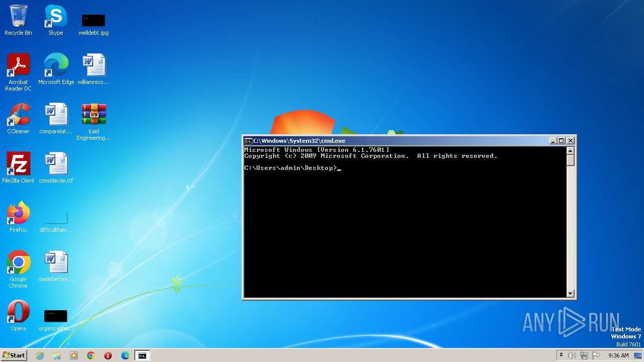Click the cmd scrollbar up arrow
Image resolution: width=644 pixels, height=362 pixels.
(571, 151)
